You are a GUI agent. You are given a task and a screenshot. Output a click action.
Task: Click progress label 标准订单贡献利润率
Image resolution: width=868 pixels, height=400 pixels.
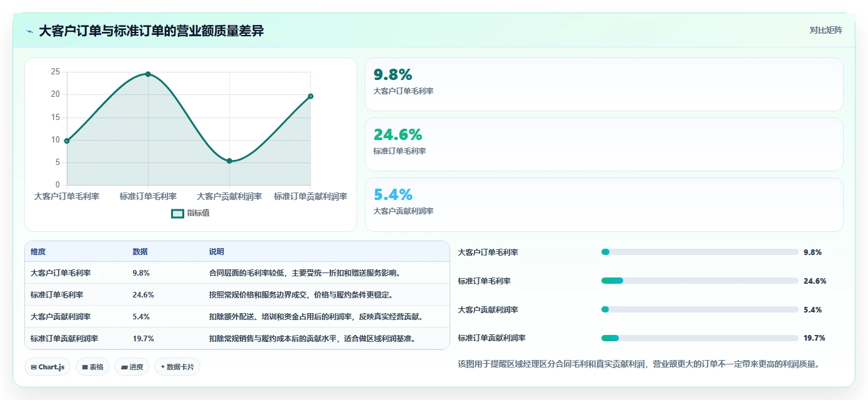tap(491, 338)
